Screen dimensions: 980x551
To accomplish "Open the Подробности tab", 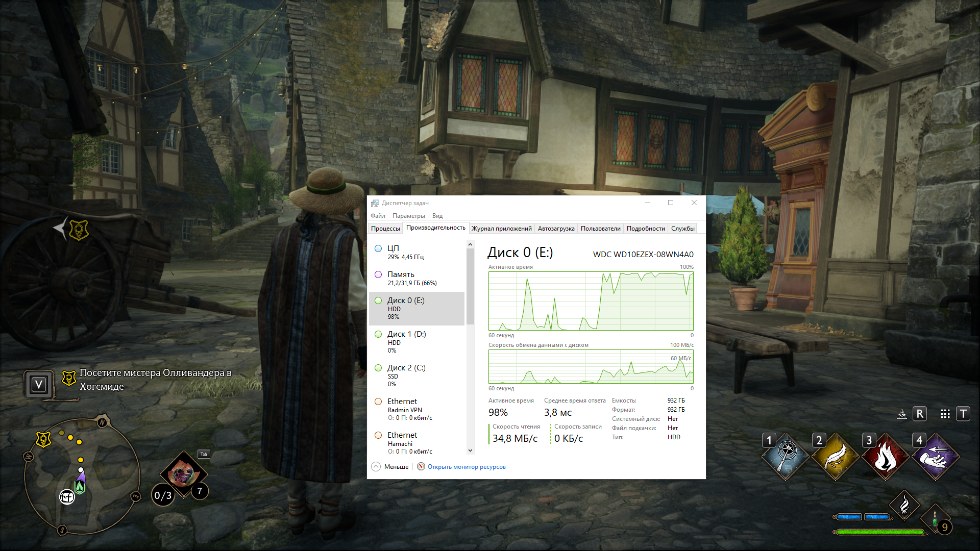I will pos(646,229).
